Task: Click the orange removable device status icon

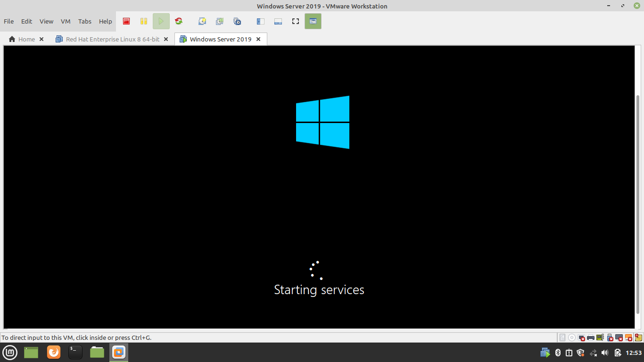Action: tap(629, 337)
